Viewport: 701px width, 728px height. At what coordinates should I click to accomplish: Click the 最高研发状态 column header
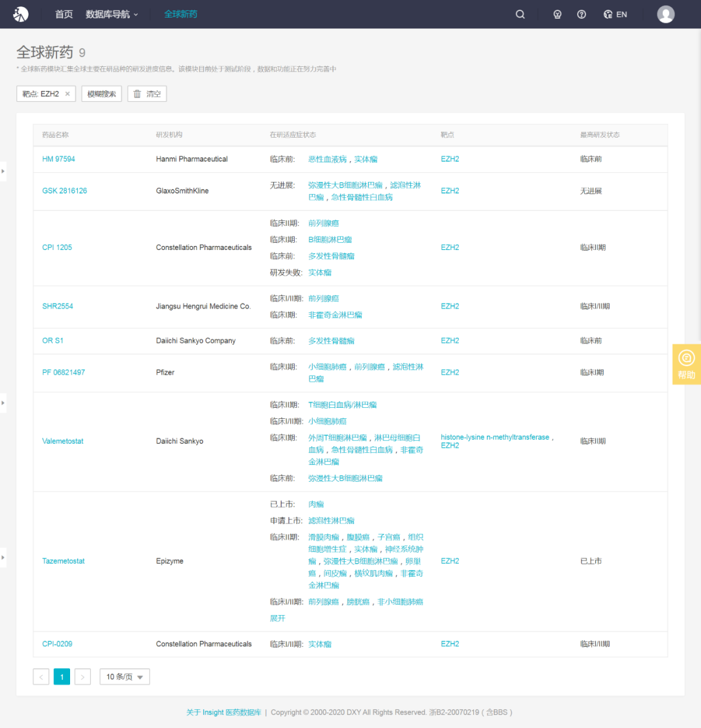600,134
